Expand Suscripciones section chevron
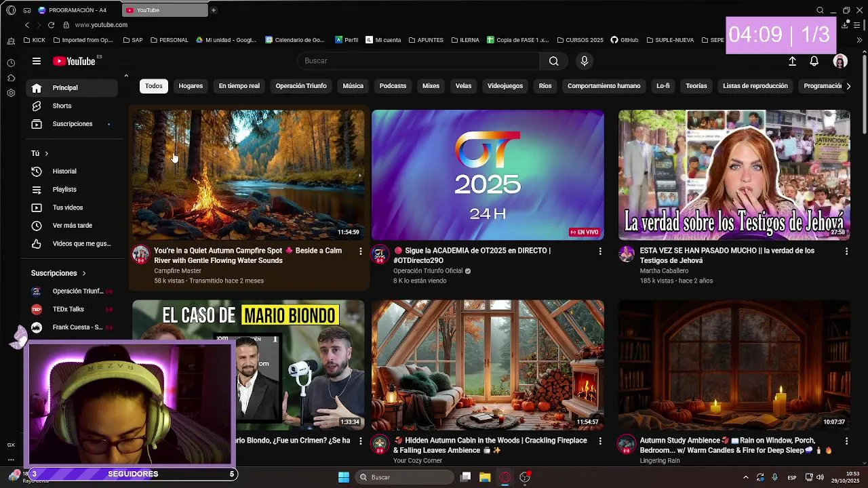 (x=84, y=273)
